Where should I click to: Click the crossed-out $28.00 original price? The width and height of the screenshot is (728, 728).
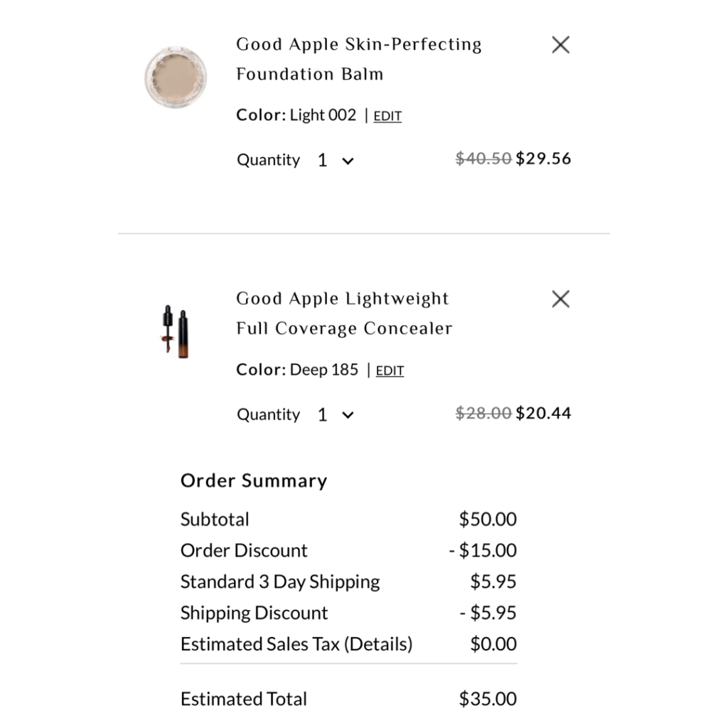click(x=483, y=413)
